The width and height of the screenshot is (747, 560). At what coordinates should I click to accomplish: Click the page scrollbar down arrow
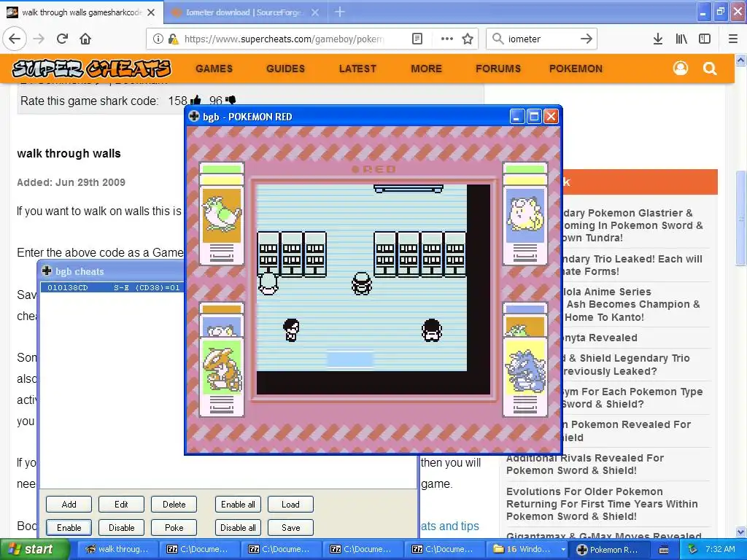pos(741,532)
